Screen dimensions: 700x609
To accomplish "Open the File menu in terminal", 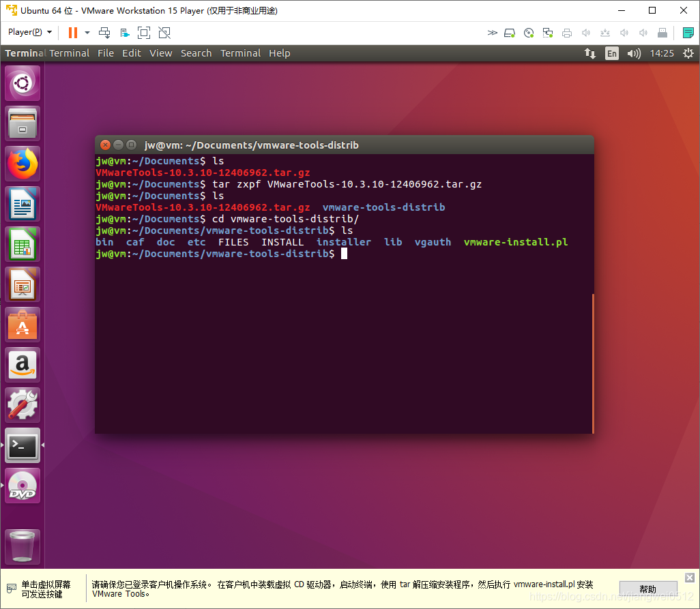I will (x=106, y=53).
